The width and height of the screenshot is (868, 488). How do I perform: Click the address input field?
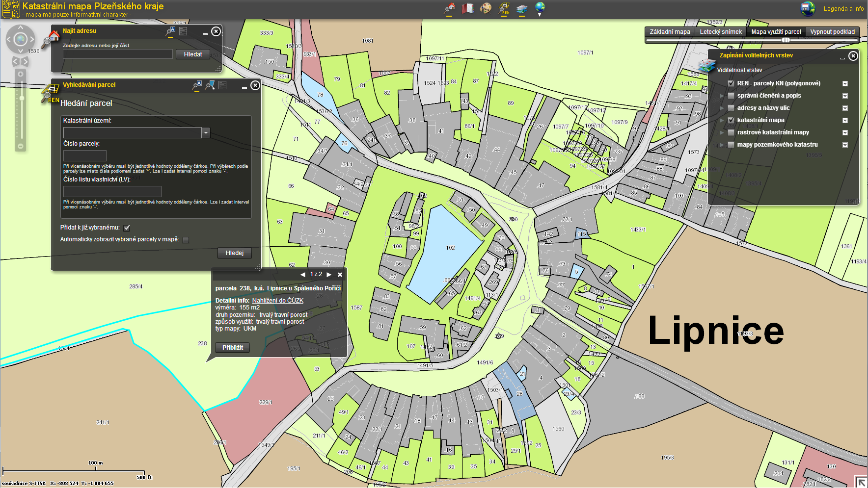(118, 54)
